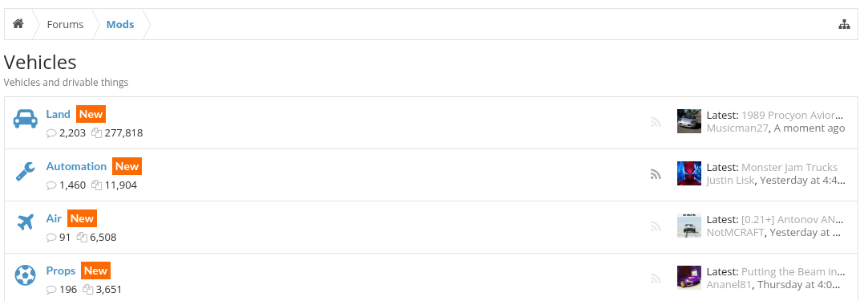View Justin Lisk's user profile
The width and height of the screenshot is (868, 301).
click(x=730, y=180)
